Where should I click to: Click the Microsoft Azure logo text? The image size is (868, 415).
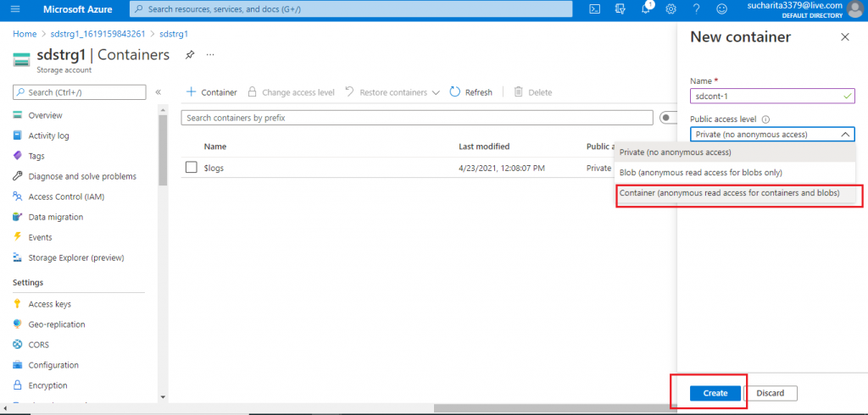77,9
